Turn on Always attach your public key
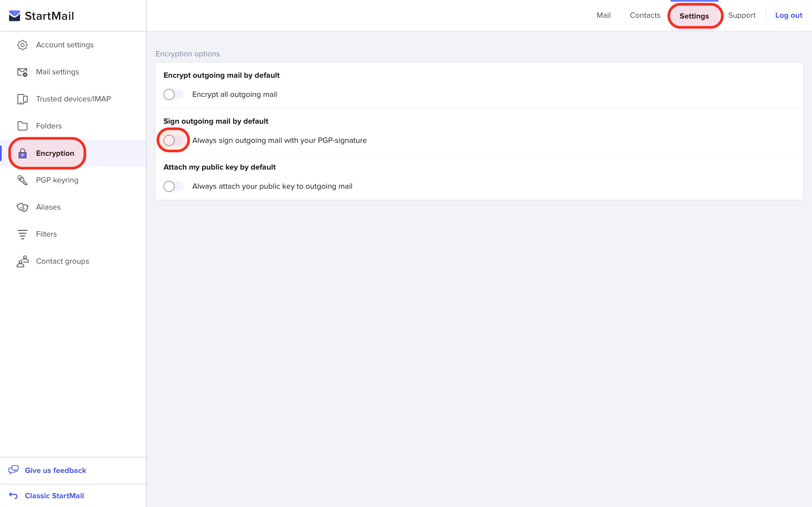 coord(173,186)
